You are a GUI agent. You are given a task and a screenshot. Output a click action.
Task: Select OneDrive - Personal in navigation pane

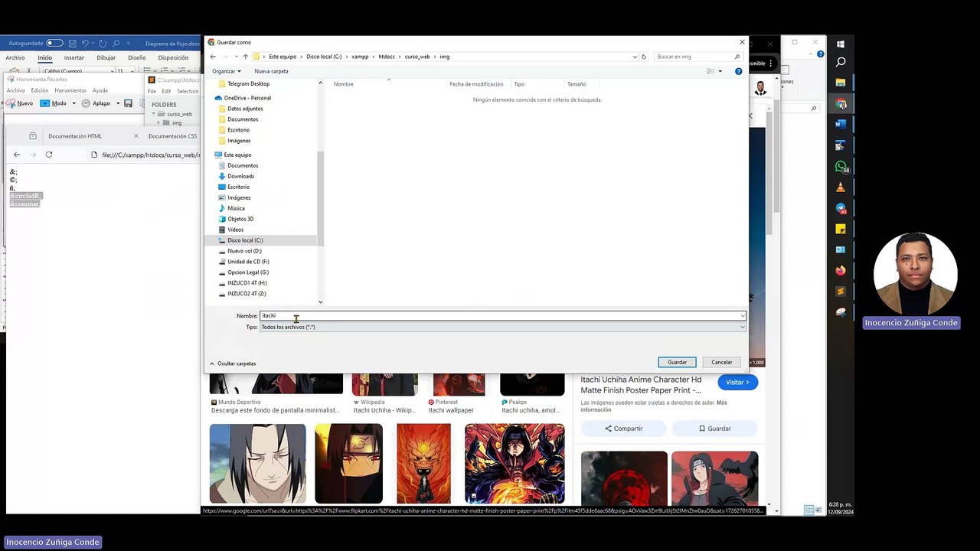coord(243,98)
